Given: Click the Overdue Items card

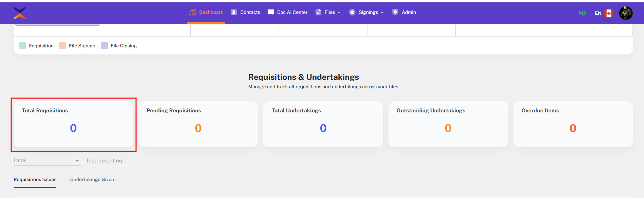Looking at the screenshot, I should [x=573, y=124].
